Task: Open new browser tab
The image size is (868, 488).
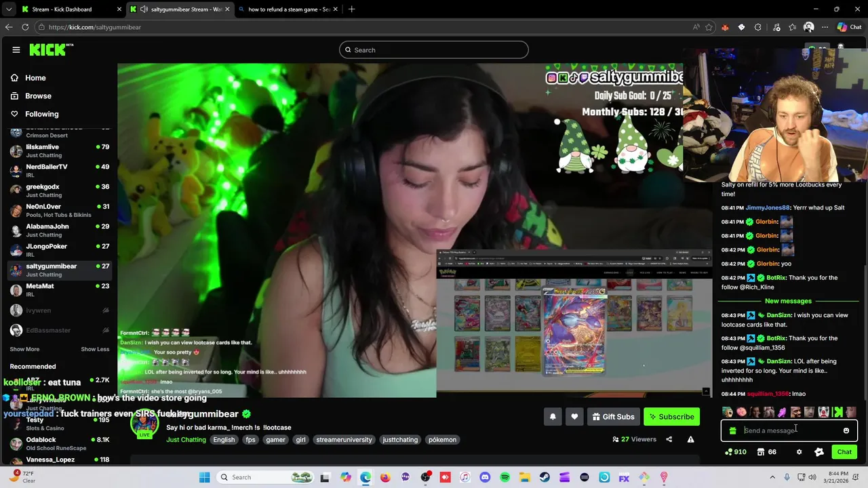Action: (351, 9)
